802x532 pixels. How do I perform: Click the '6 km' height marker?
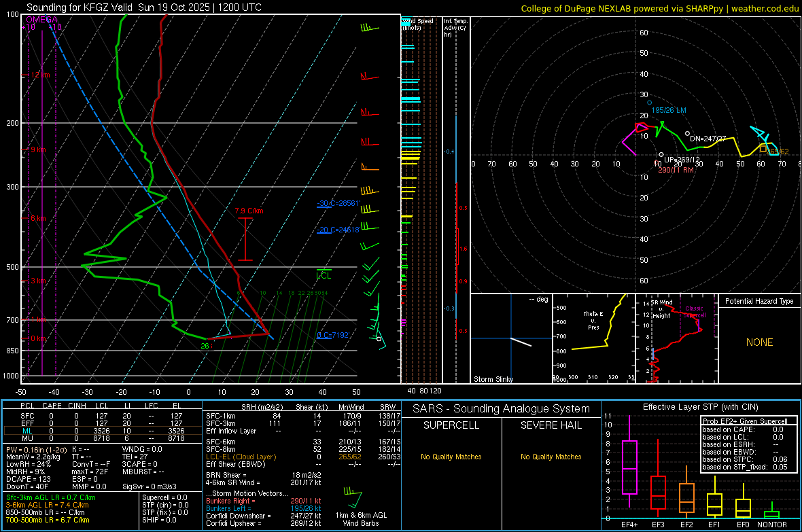(38, 218)
